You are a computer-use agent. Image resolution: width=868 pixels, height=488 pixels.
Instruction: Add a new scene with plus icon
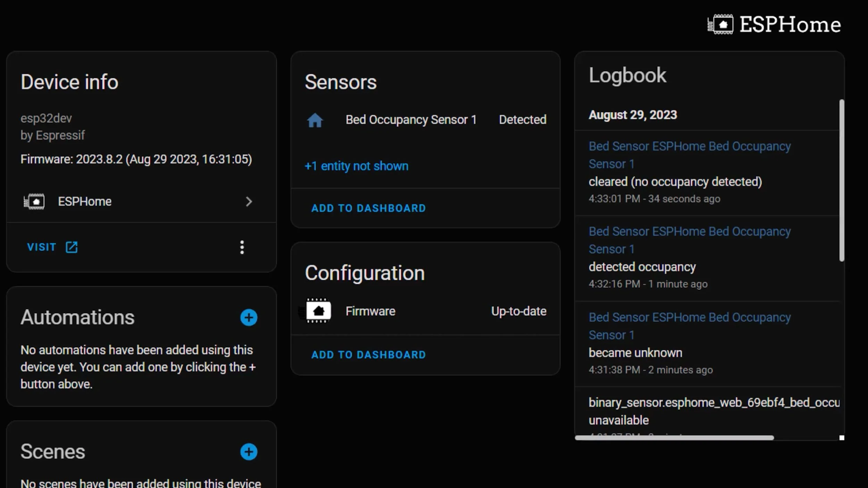[x=249, y=452]
